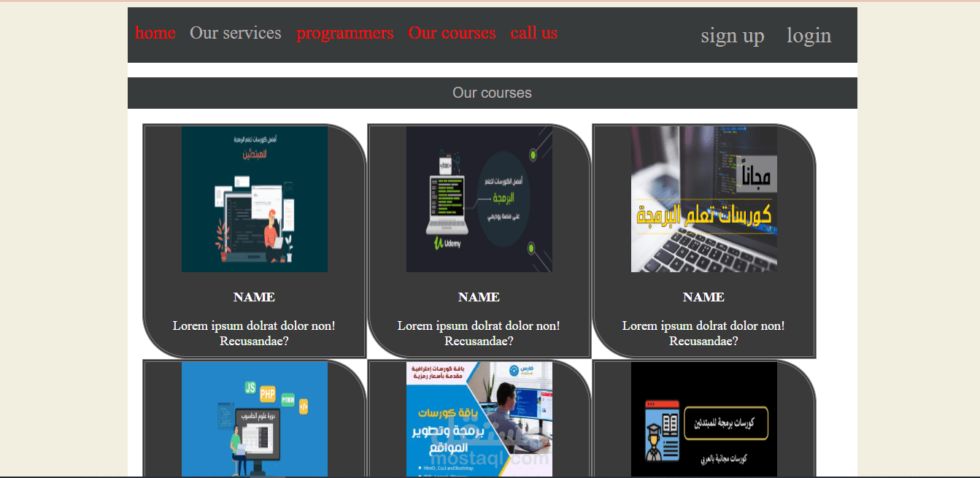Select Our courses in navigation bar

(452, 33)
